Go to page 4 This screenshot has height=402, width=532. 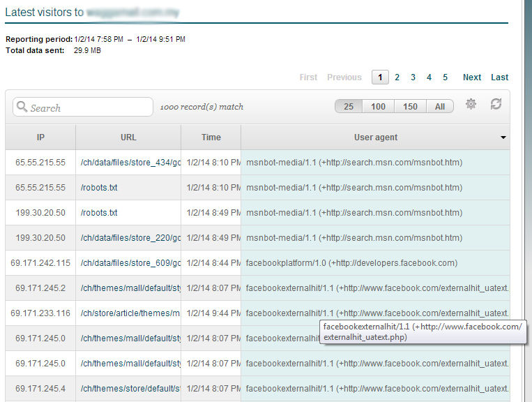[x=429, y=77]
